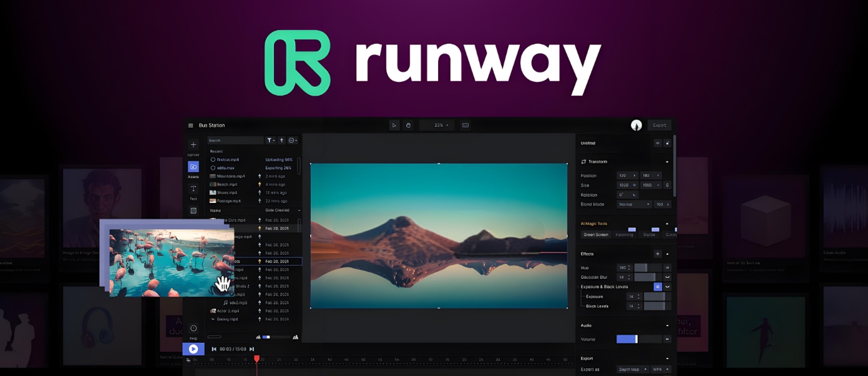Click the orange upload icon on Beach.mp4 row

[260, 184]
